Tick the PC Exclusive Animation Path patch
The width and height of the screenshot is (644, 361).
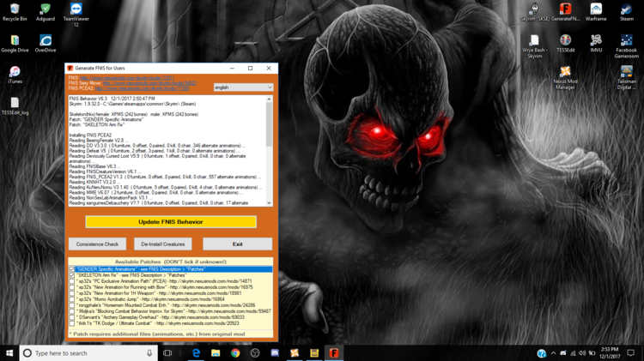tap(72, 281)
